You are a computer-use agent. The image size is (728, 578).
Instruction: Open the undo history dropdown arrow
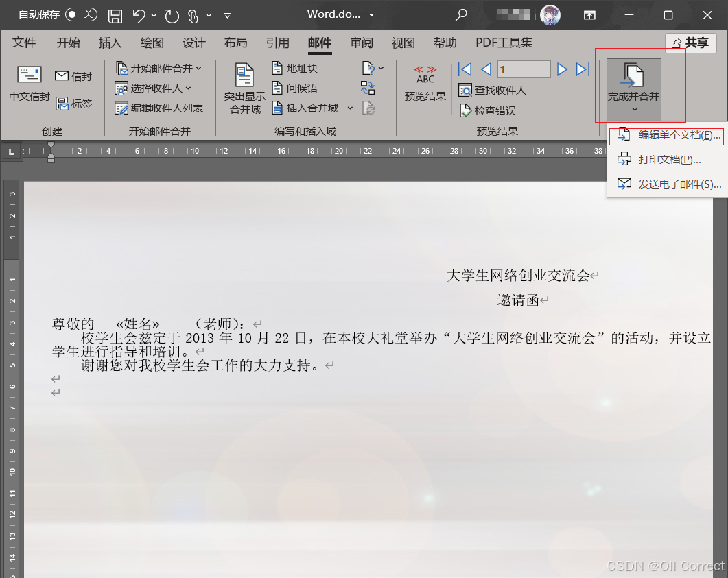tap(154, 16)
